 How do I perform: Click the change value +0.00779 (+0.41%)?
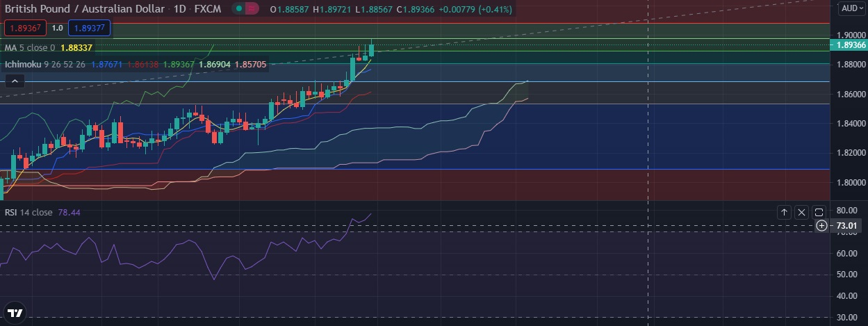(476, 9)
